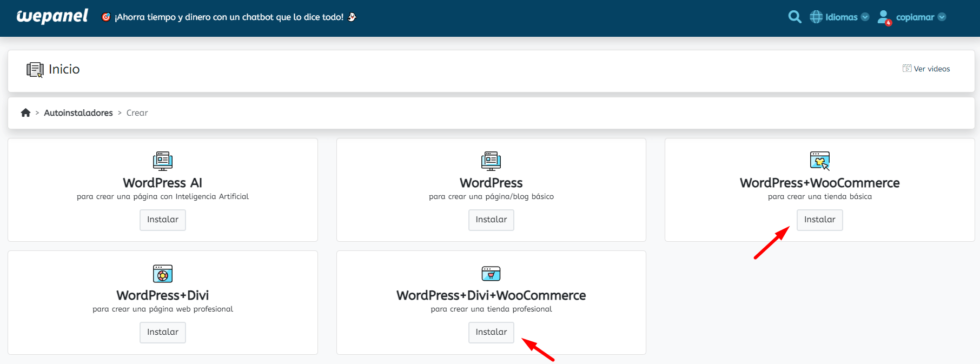Click the Inicio heading text
The width and height of the screenshot is (980, 364).
(64, 69)
